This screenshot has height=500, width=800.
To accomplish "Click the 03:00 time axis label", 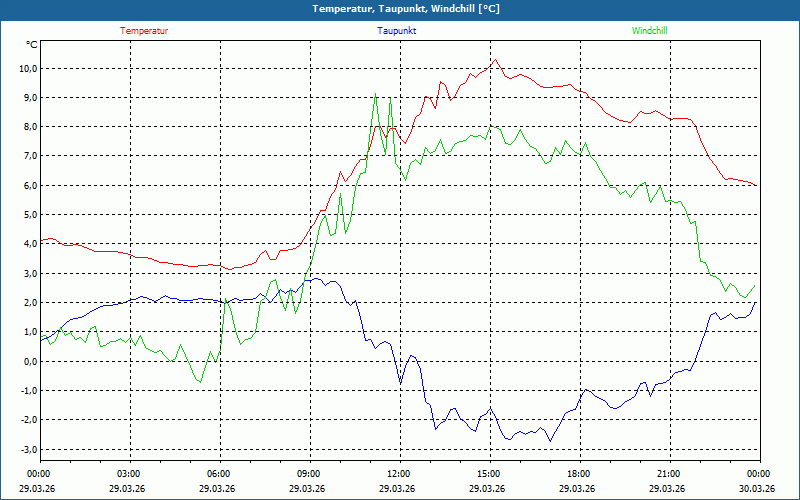I will (x=131, y=474).
